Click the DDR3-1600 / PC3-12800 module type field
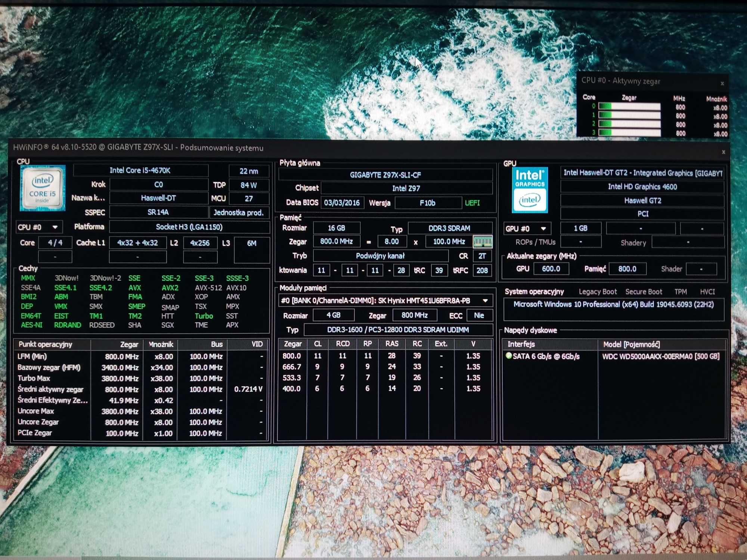The height and width of the screenshot is (560, 747). (398, 330)
